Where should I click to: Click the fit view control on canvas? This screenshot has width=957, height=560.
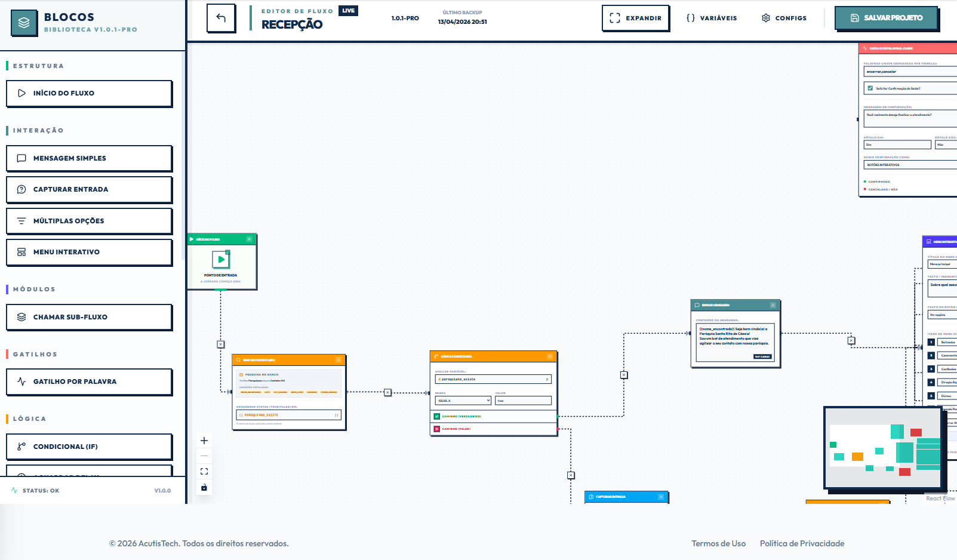click(204, 471)
